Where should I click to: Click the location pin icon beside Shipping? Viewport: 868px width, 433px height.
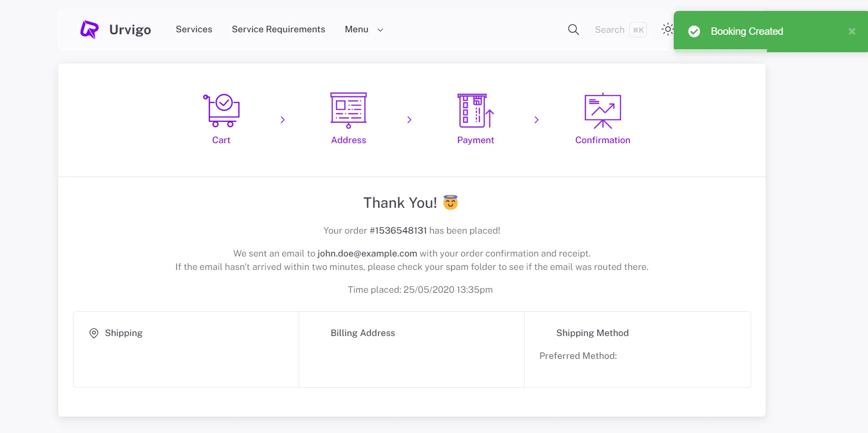click(94, 333)
